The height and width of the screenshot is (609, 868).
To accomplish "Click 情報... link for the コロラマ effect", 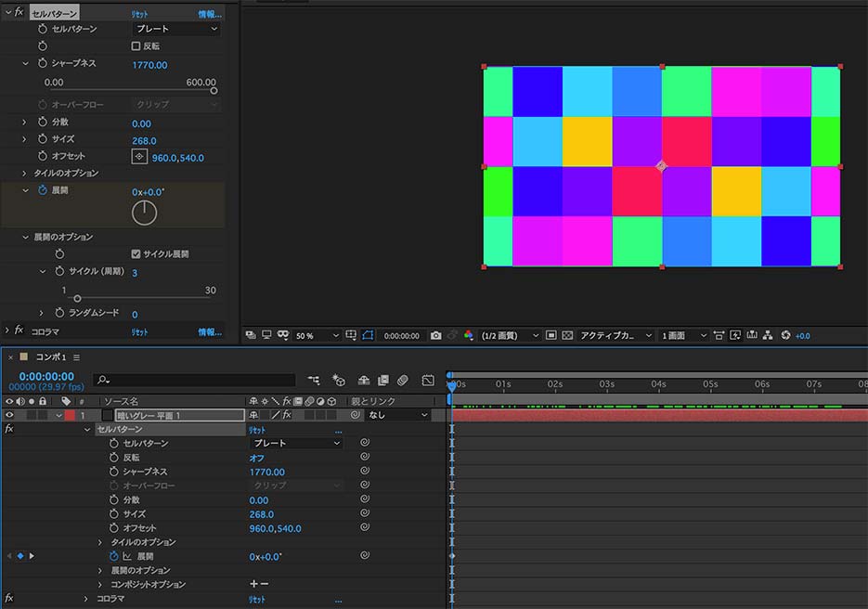I will pyautogui.click(x=210, y=331).
